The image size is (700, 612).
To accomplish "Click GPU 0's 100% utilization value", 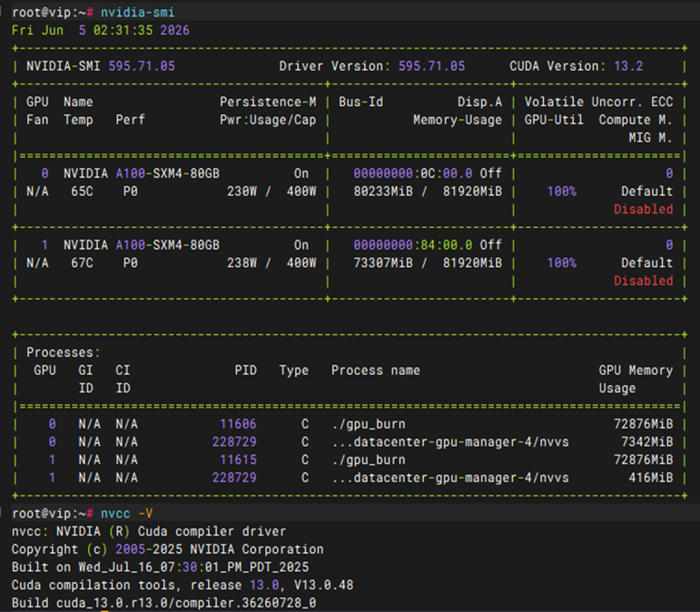I will 562,192.
